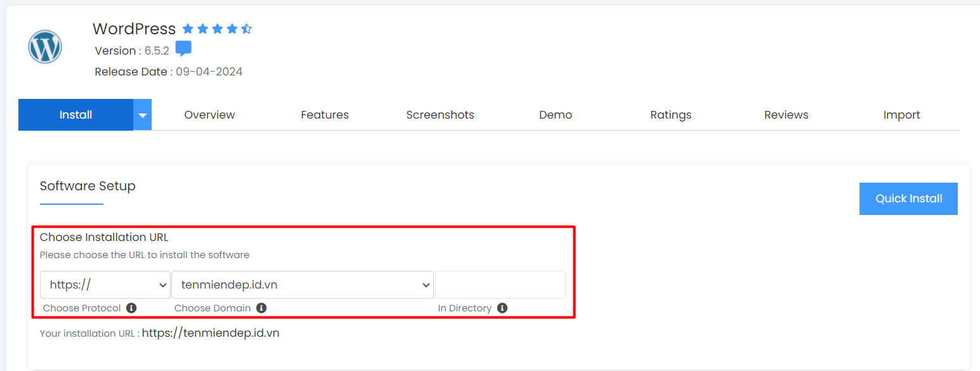Click the info icon next to Choose Protocol
The height and width of the screenshot is (371, 980).
[x=131, y=308]
